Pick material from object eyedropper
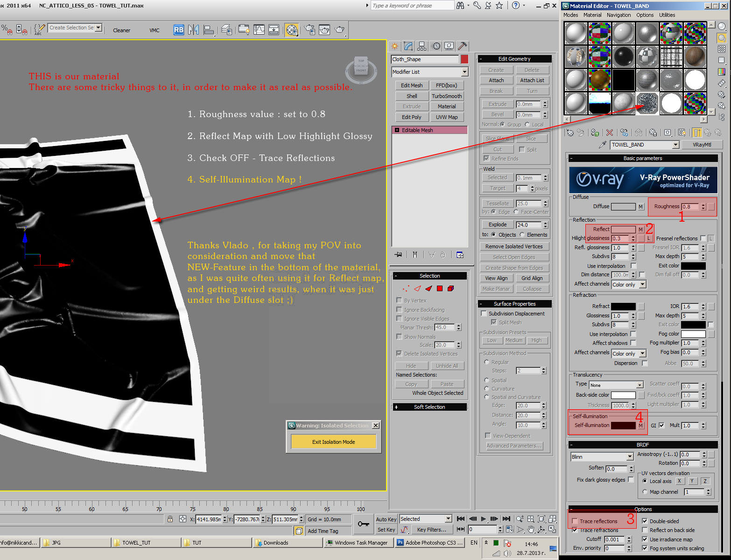731x560 pixels. [x=603, y=145]
